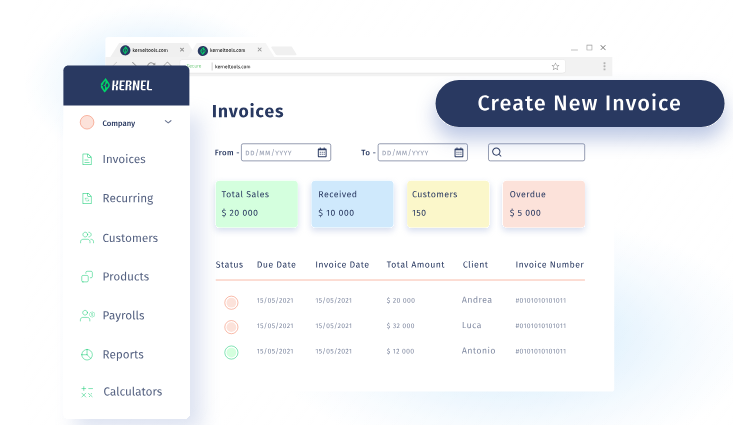733x425 pixels.
Task: Open the Recurring sidebar icon
Action: (x=87, y=198)
